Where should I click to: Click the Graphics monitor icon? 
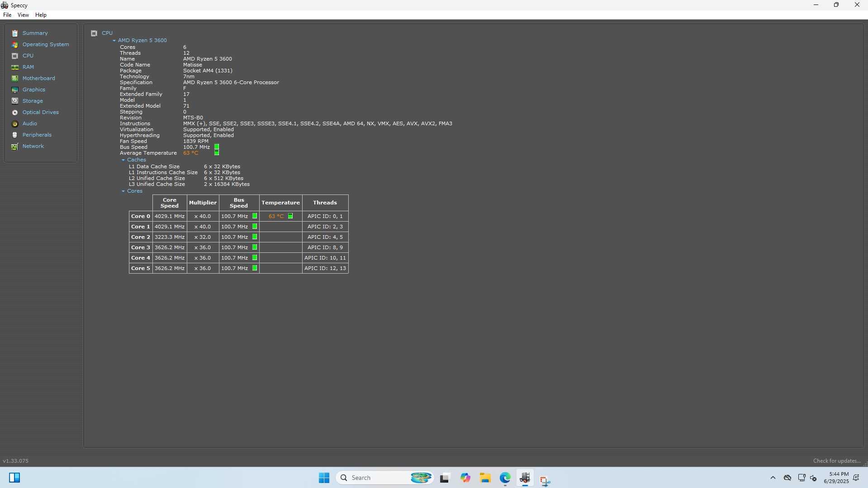pyautogui.click(x=15, y=90)
